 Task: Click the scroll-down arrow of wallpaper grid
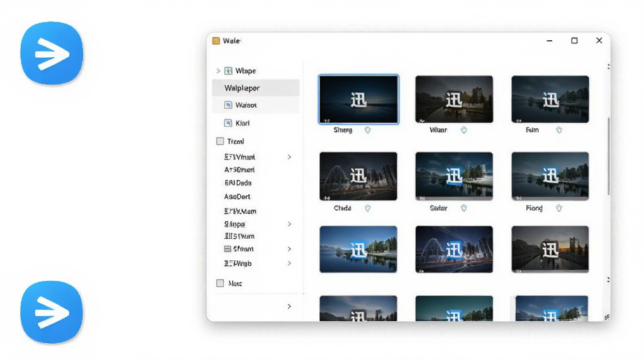click(x=608, y=280)
